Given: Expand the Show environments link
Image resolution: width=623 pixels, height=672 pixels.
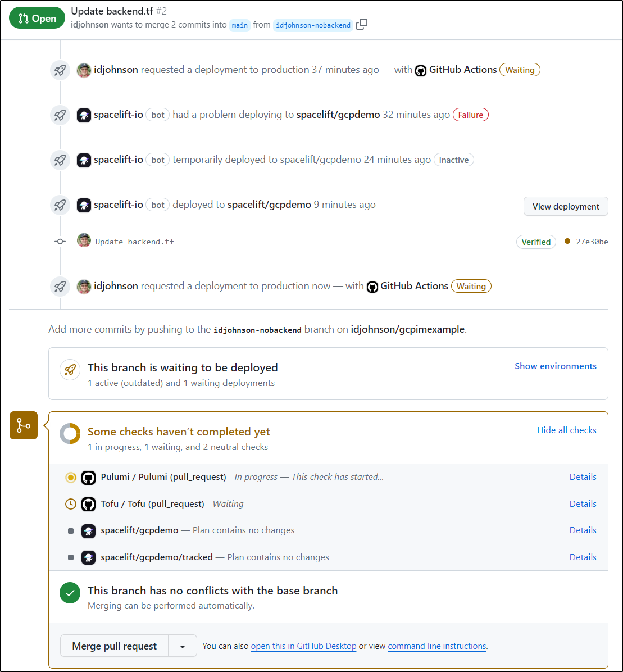Looking at the screenshot, I should (x=555, y=366).
